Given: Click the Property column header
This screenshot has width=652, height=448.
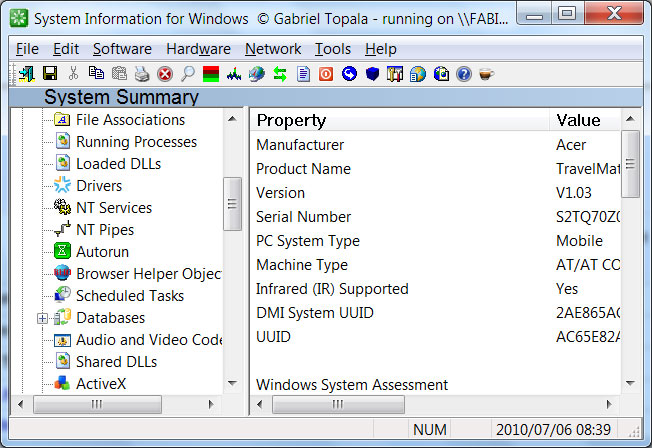Looking at the screenshot, I should click(x=400, y=120).
